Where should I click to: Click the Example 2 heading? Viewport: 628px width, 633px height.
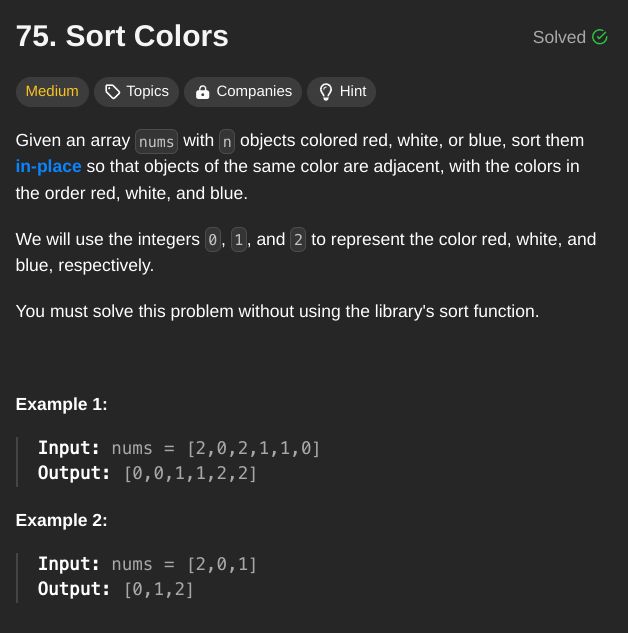click(x=62, y=520)
